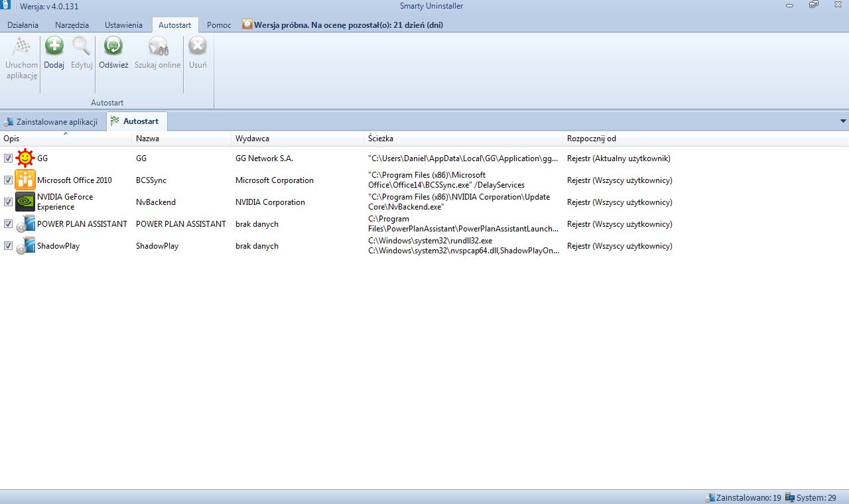The width and height of the screenshot is (849, 504).
Task: Sort by the Rozpocznij od column header
Action: coord(706,139)
